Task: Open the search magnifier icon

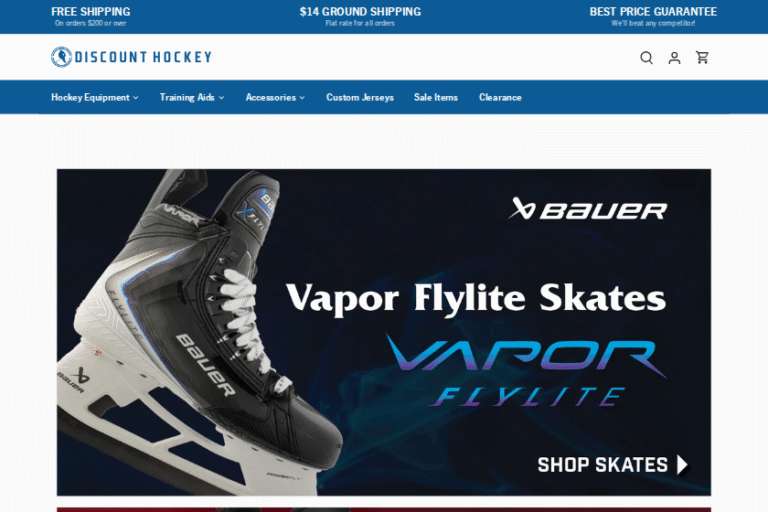Action: (x=647, y=58)
